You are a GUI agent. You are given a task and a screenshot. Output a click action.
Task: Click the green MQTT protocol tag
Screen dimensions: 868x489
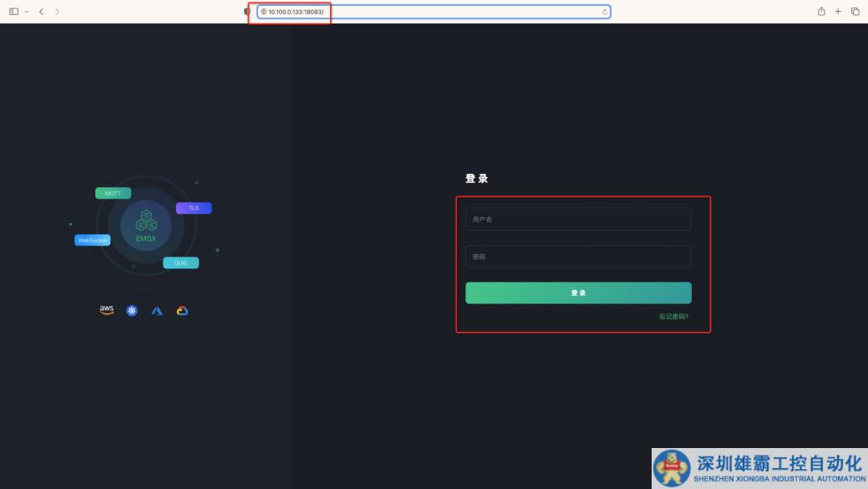click(113, 193)
